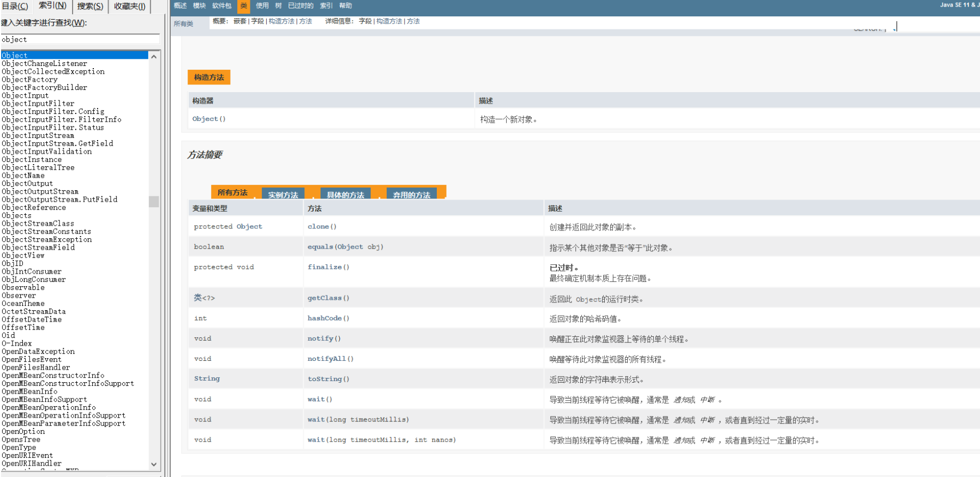Image resolution: width=980 pixels, height=477 pixels.
Task: Click 方法 link in the 详细信息 row
Action: pos(413,21)
